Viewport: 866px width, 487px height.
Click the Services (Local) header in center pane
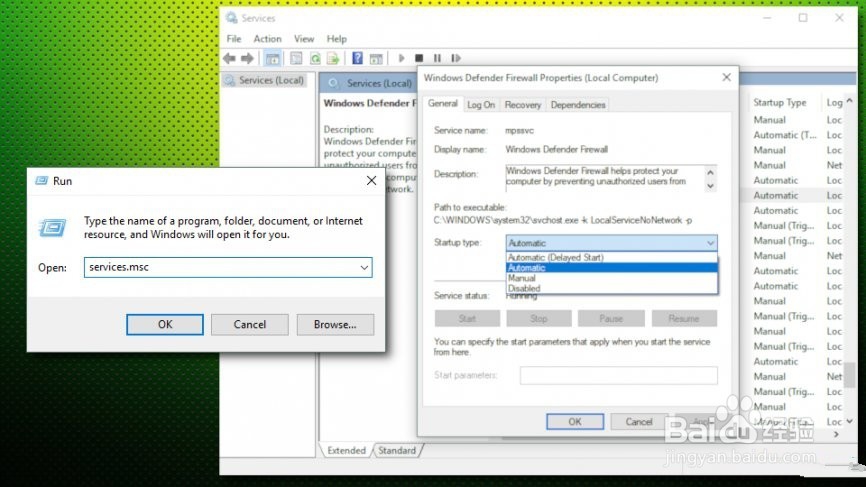click(x=379, y=83)
